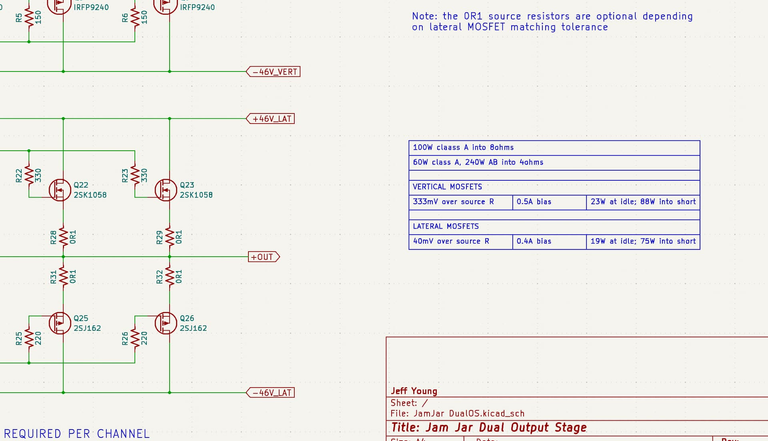The height and width of the screenshot is (441, 768).
Task: Click resistor R6 symbol
Action: click(x=135, y=18)
